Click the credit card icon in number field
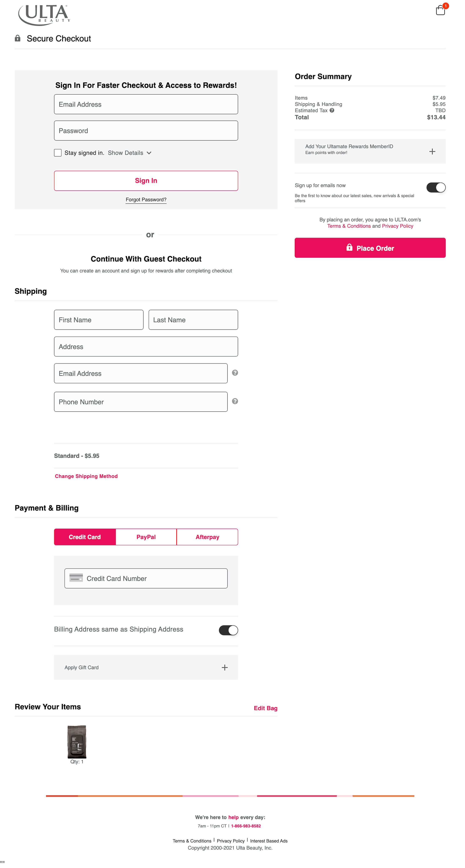Viewport: 465px width, 868px height. pyautogui.click(x=76, y=578)
